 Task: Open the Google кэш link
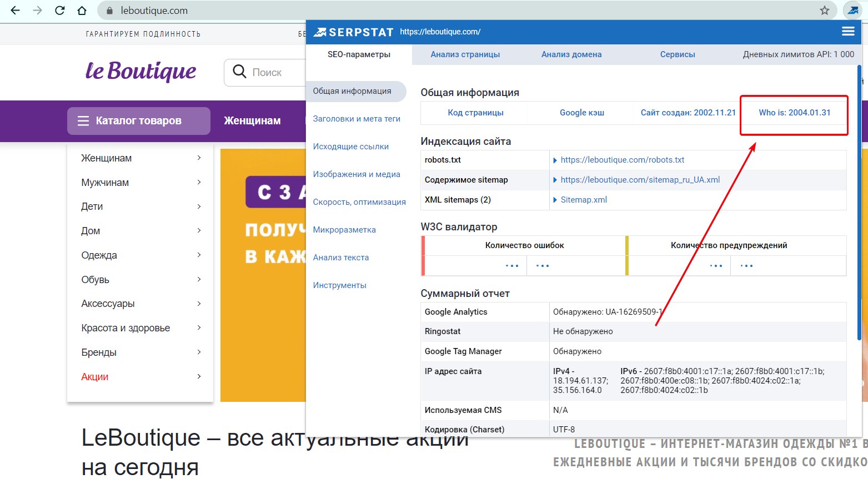(582, 113)
